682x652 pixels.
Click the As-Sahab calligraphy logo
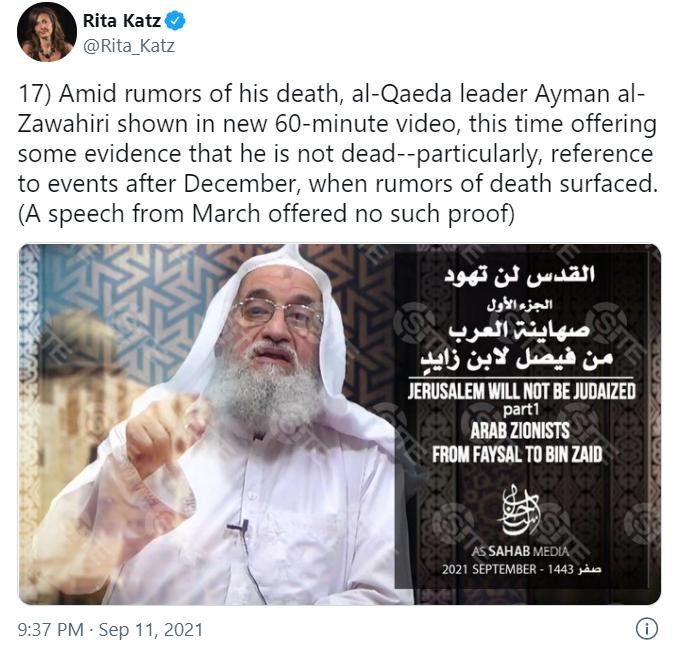click(520, 512)
